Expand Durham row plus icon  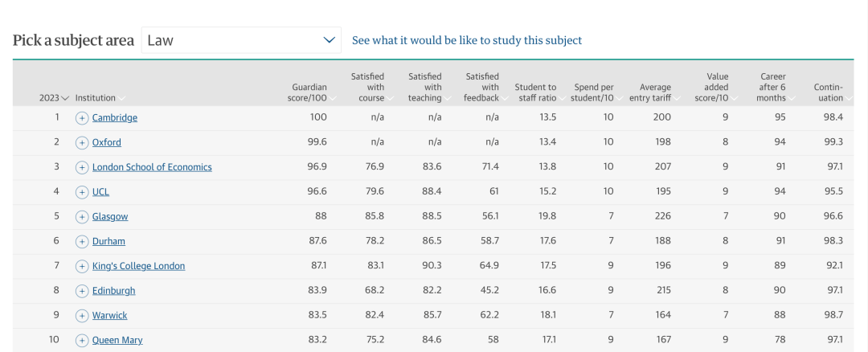(x=81, y=241)
